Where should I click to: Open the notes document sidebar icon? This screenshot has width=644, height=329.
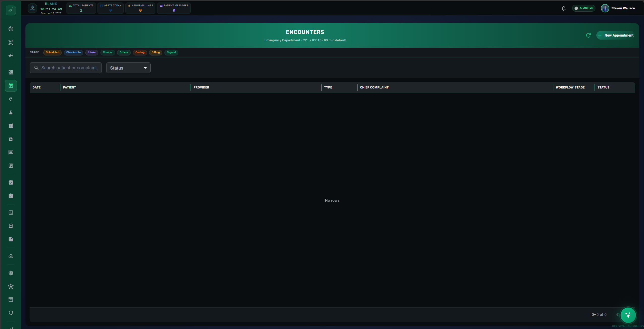(11, 166)
